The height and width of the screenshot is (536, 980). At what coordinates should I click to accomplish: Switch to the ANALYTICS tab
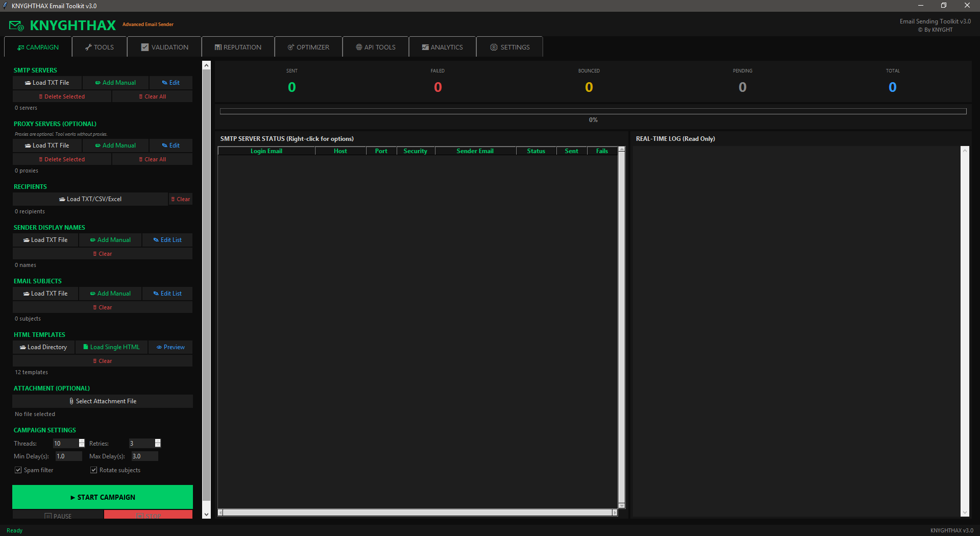pos(443,47)
